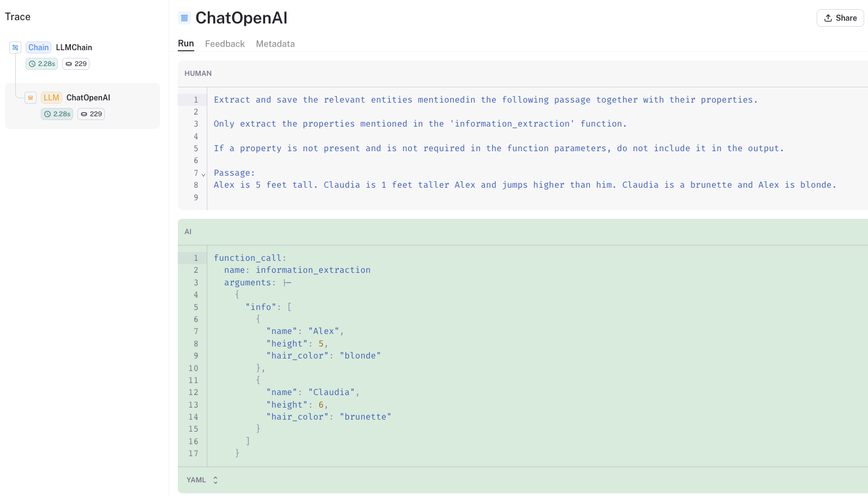This screenshot has height=496, width=868.
Task: Click the ChatOpenAI 229 token count badge
Action: [91, 114]
